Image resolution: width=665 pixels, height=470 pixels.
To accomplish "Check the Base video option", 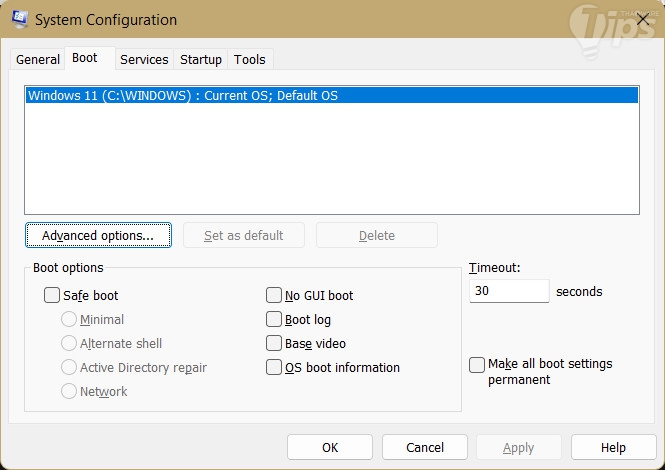I will click(274, 343).
